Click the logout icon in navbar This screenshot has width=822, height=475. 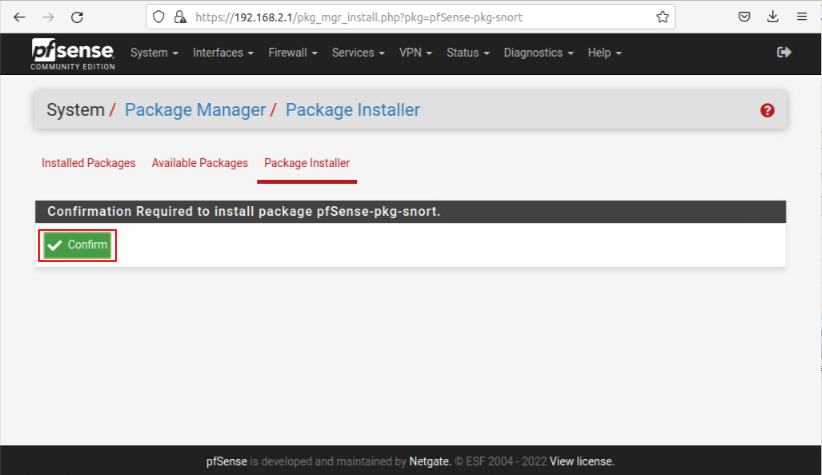click(x=784, y=53)
